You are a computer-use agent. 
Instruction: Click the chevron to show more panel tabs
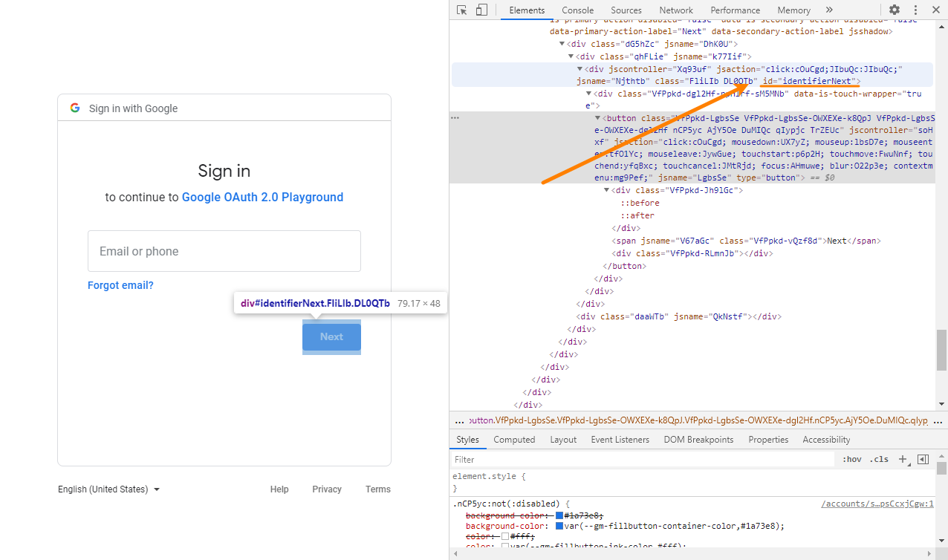pyautogui.click(x=829, y=10)
